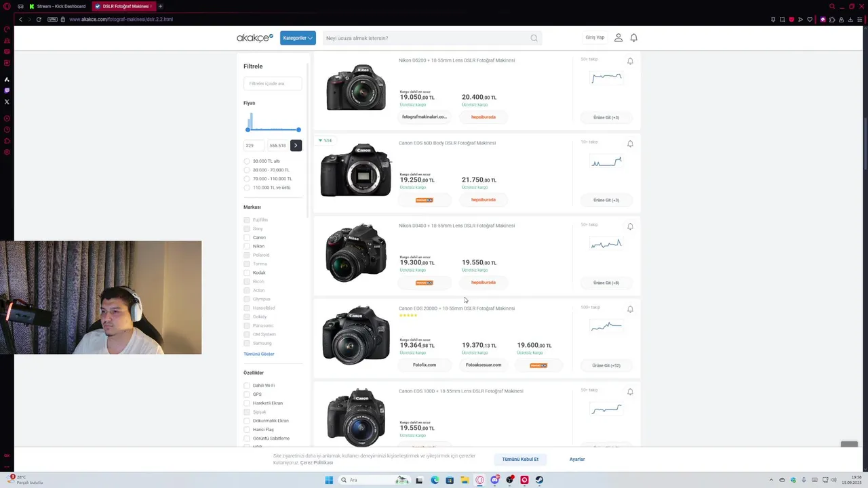
Task: Open site notifications bell in header
Action: 634,38
